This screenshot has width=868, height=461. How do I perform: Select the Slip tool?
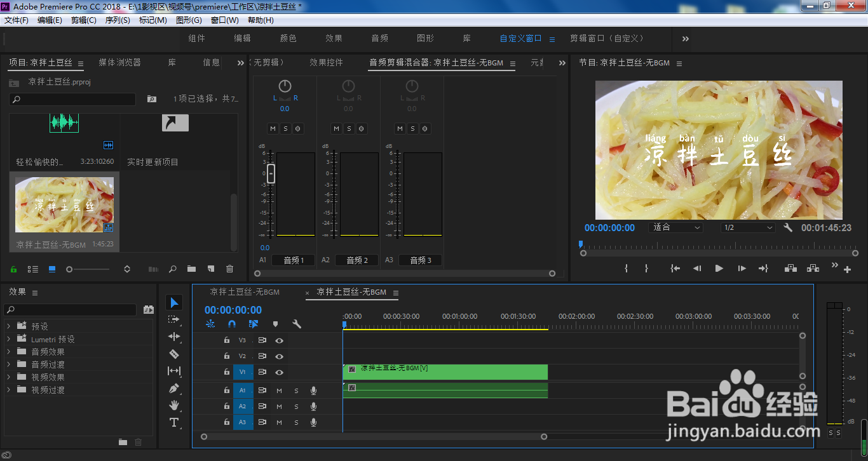[174, 371]
